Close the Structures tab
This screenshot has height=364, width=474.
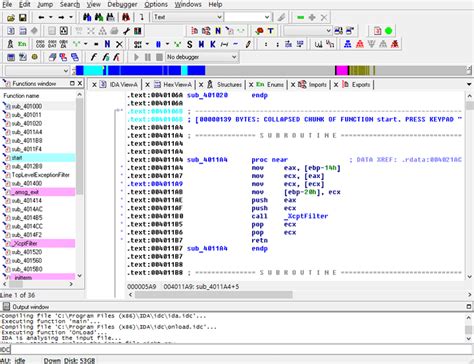[x=201, y=85]
